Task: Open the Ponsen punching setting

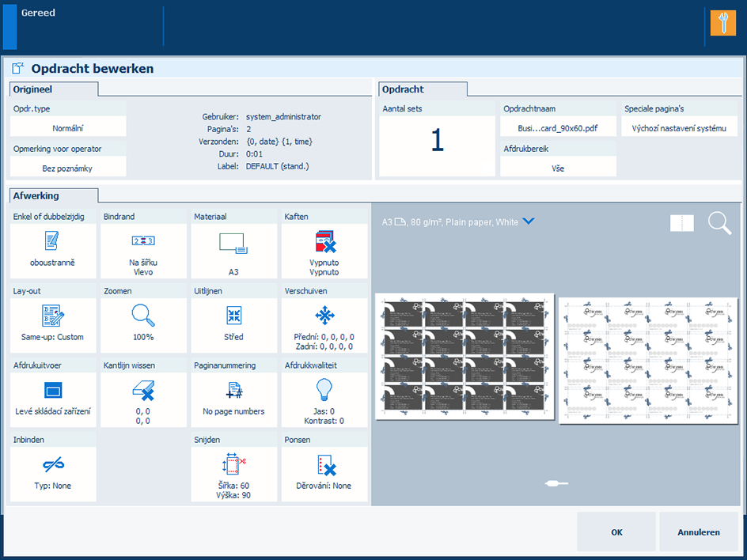Action: tap(324, 472)
